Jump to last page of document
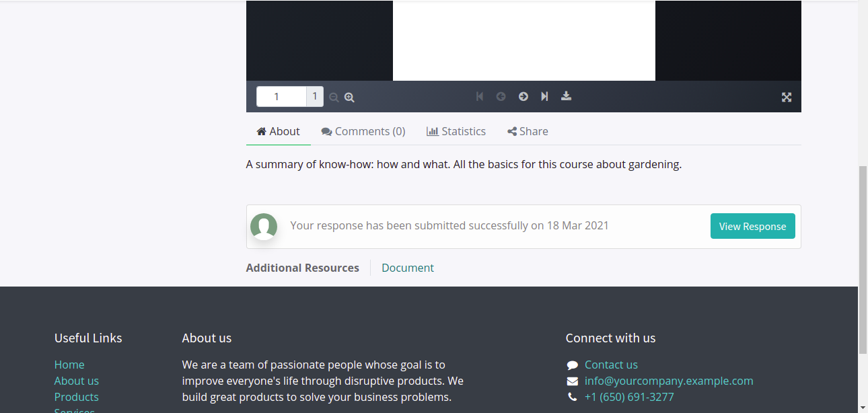The image size is (868, 413). (x=544, y=96)
